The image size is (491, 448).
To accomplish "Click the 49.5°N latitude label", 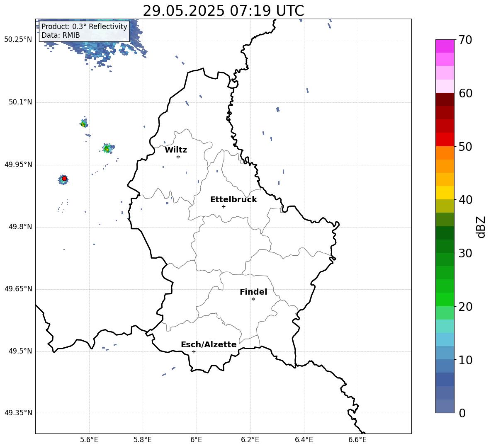I will coord(20,351).
